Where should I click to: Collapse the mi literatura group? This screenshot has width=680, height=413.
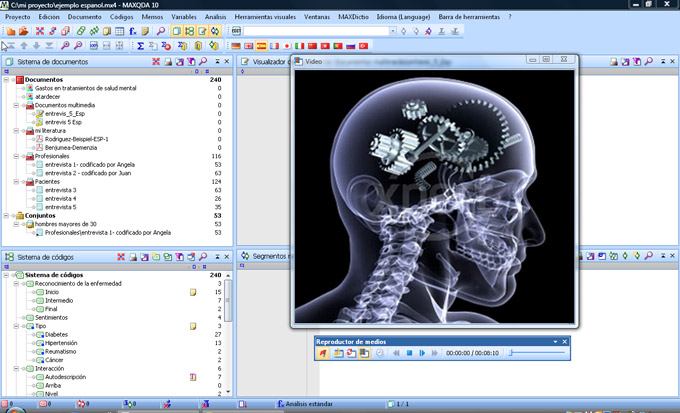pos(16,131)
